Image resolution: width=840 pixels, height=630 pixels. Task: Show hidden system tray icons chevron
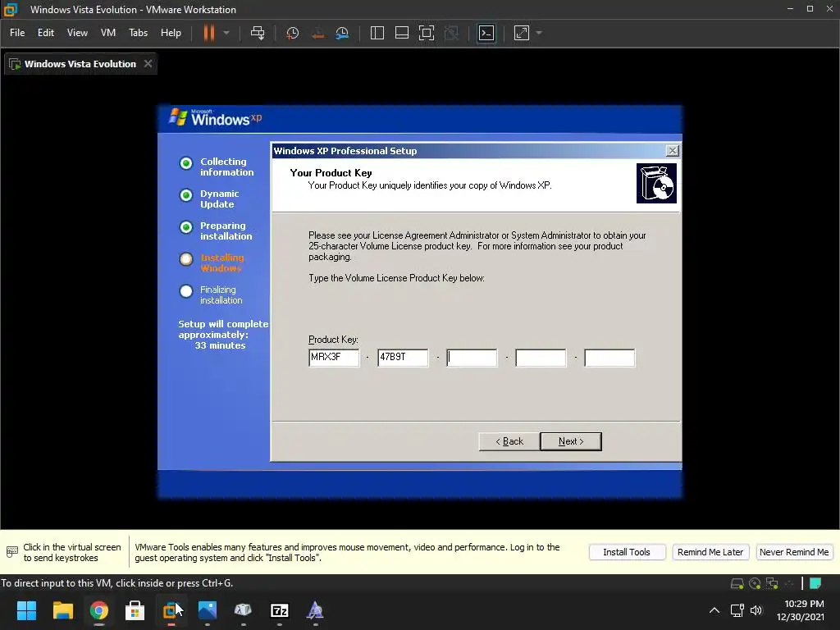tap(714, 610)
